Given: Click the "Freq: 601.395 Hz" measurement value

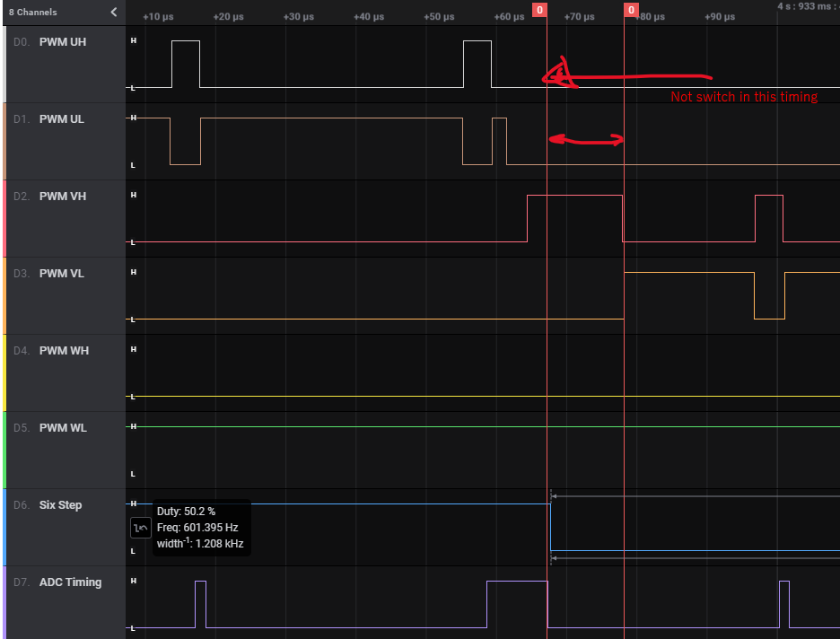Looking at the screenshot, I should pyautogui.click(x=197, y=528).
